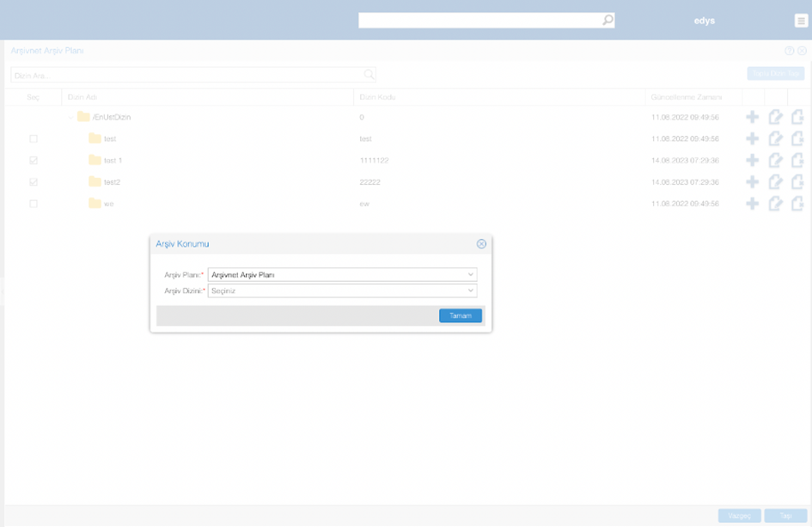
Task: Click the Tamam button
Action: point(461,316)
